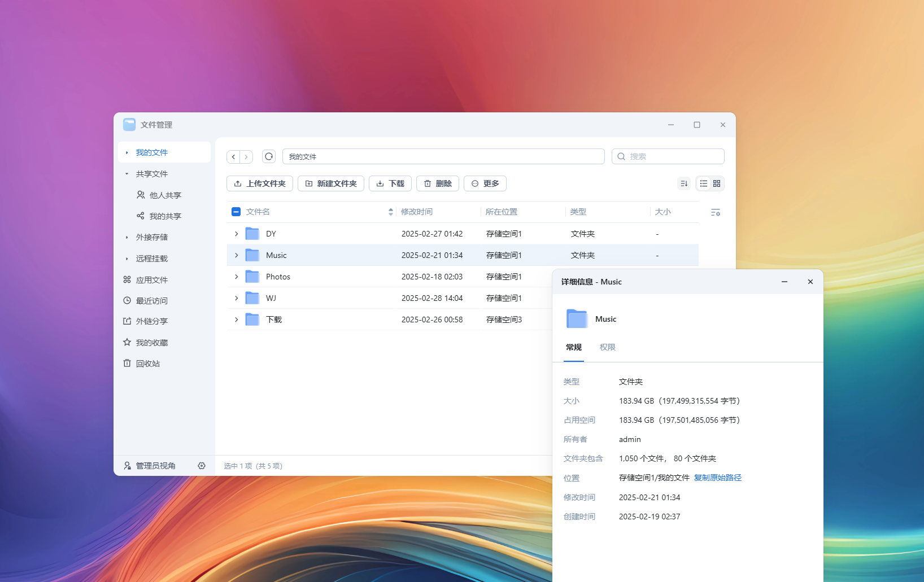Expand the Photos folder row
This screenshot has height=582, width=924.
tap(237, 277)
